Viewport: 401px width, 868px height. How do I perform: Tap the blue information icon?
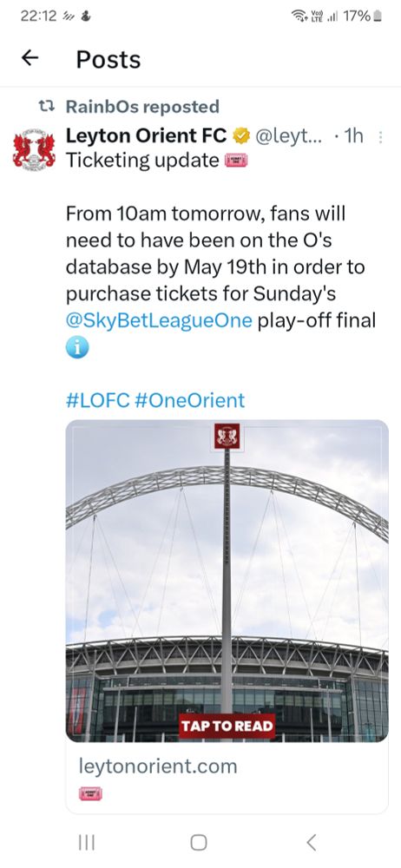[77, 347]
